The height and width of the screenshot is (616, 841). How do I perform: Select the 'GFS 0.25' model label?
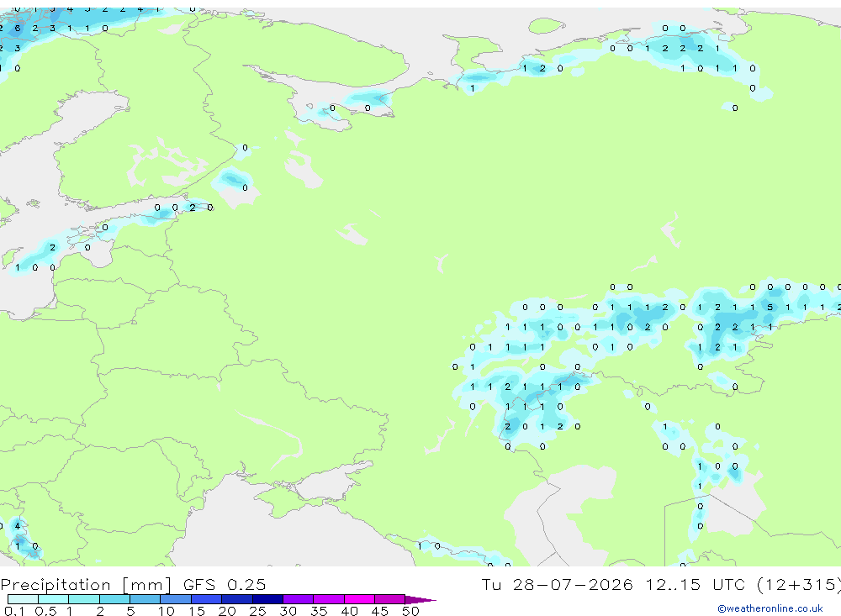pyautogui.click(x=225, y=584)
